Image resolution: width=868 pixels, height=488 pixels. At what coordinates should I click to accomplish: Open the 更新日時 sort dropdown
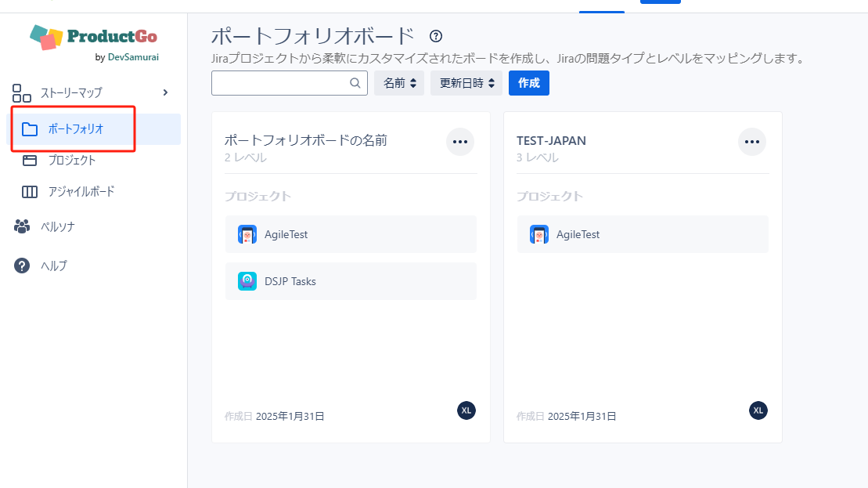(x=466, y=83)
